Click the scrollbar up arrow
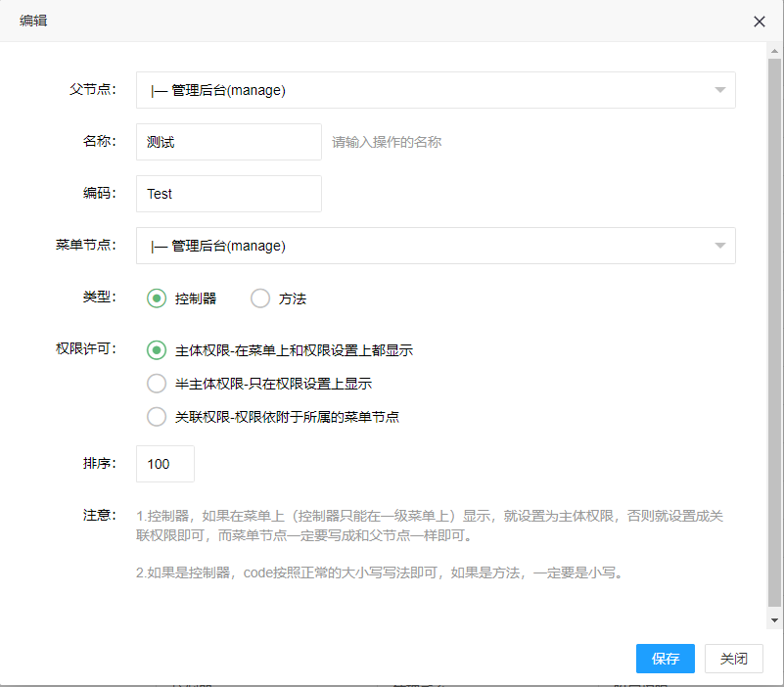This screenshot has height=687, width=784. (774, 51)
